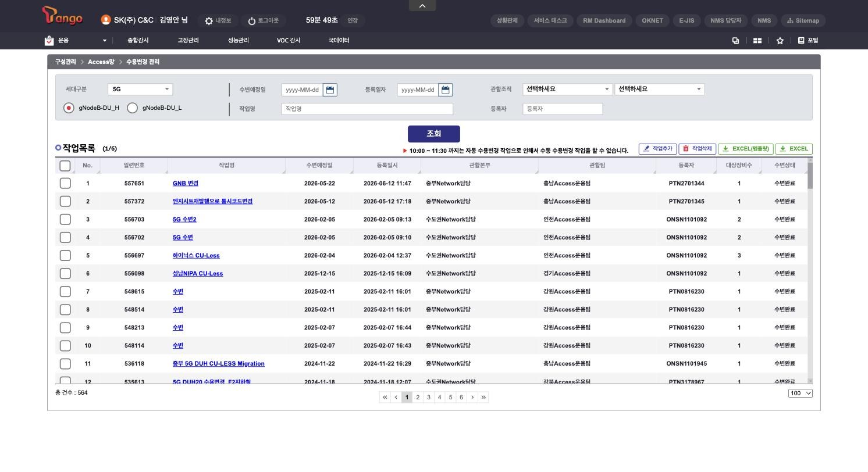Select gNodeB-DU_H radio button

coord(69,108)
